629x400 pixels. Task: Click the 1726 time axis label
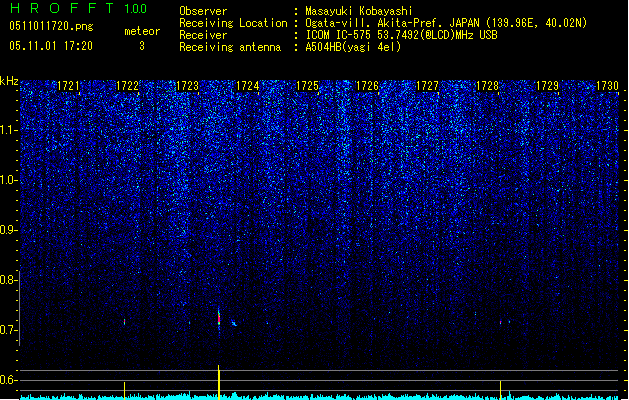pos(367,86)
